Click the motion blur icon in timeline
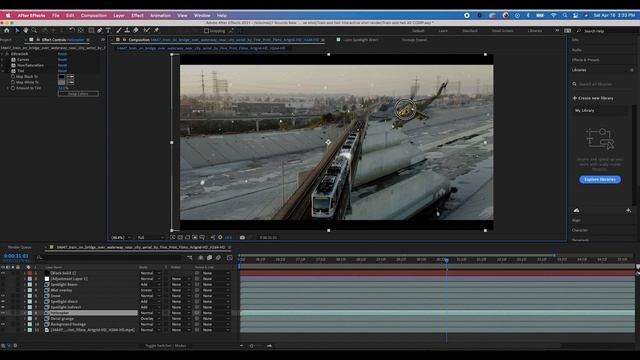The height and width of the screenshot is (360, 640). 218,258
